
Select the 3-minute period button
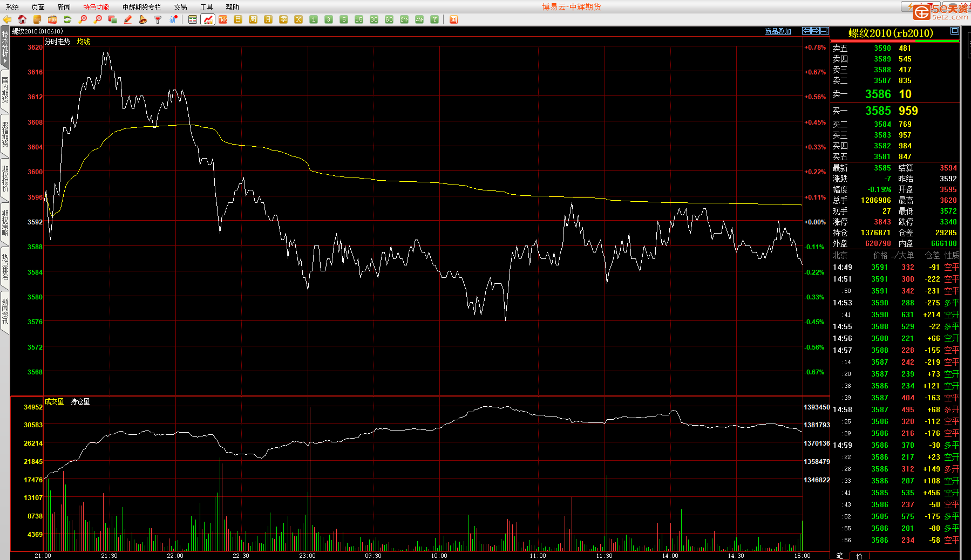click(x=329, y=19)
